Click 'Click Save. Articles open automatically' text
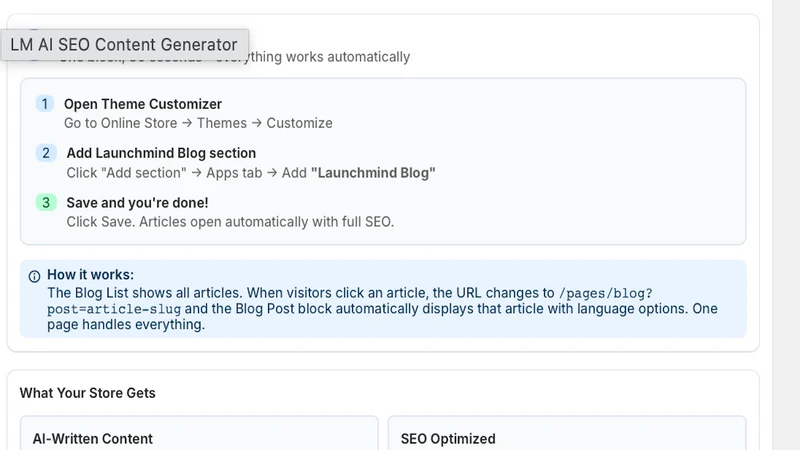This screenshot has width=800, height=450. (x=230, y=222)
